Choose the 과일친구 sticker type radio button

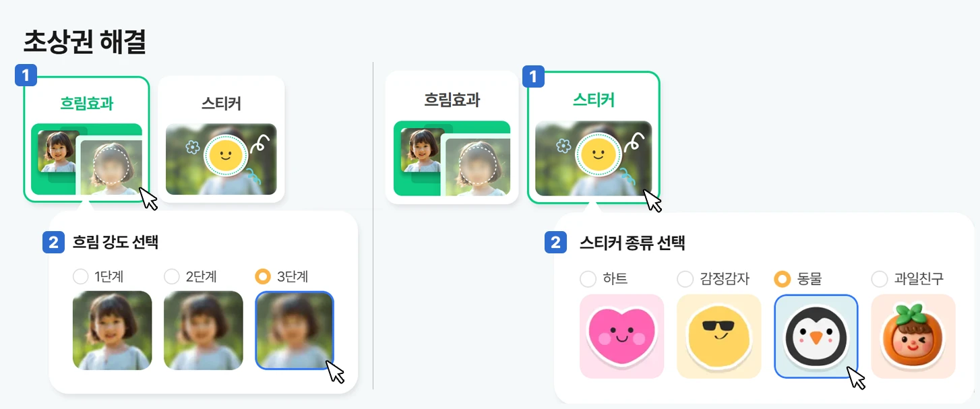tap(879, 278)
